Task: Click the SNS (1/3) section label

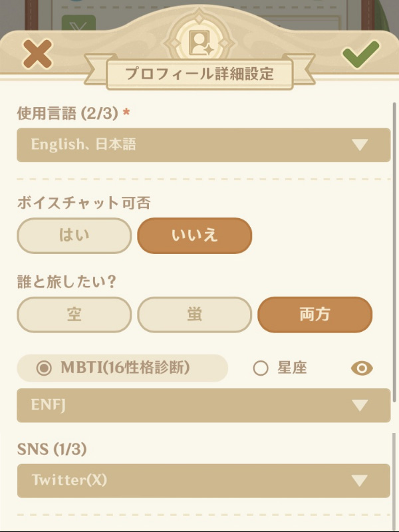Action: tap(41, 450)
